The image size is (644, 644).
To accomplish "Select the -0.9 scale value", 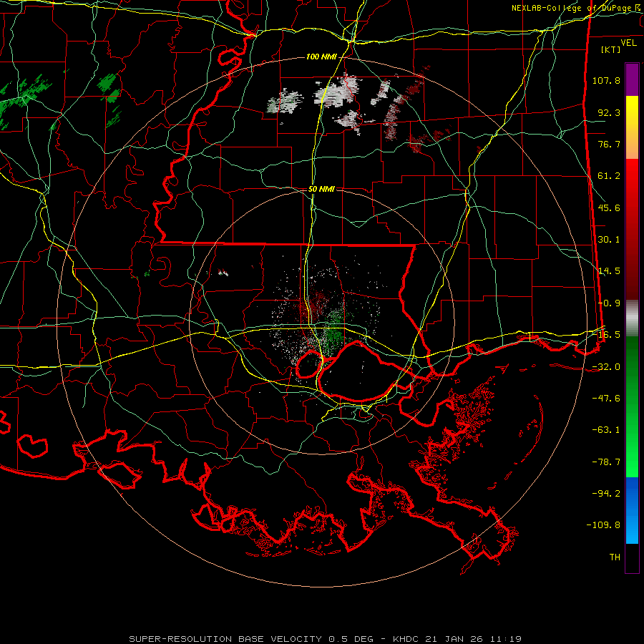I will (609, 303).
